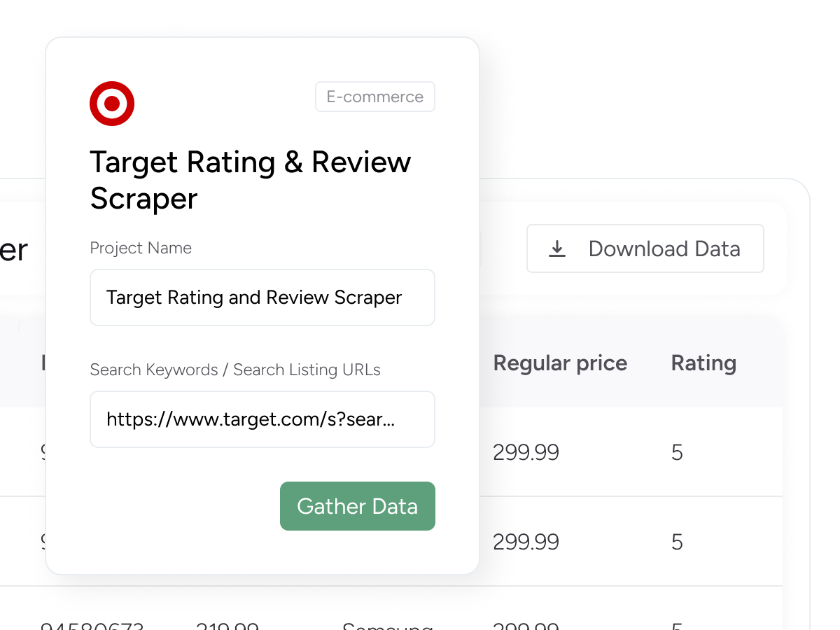Click the Target Rating & Review Scraper heading
The image size is (840, 630).
point(250,180)
